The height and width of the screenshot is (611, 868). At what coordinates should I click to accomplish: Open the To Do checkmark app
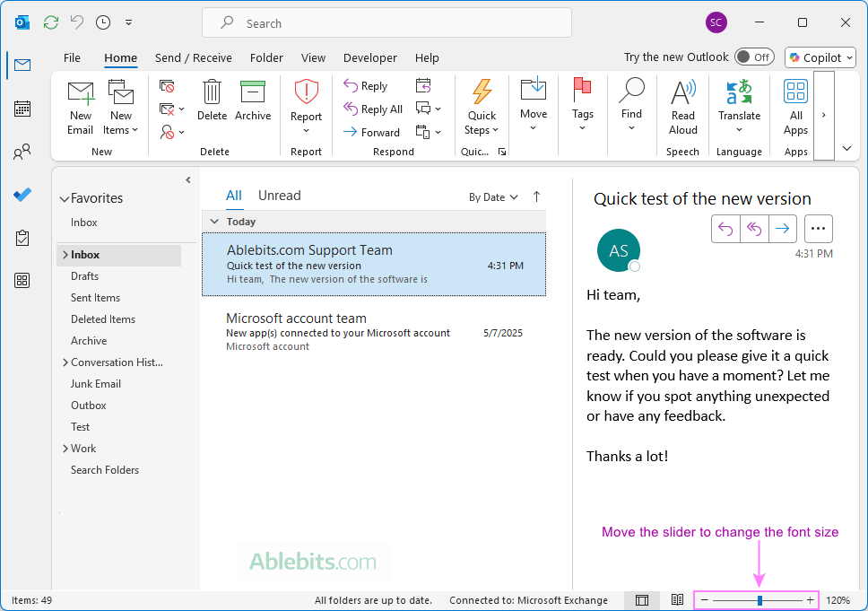[22, 195]
